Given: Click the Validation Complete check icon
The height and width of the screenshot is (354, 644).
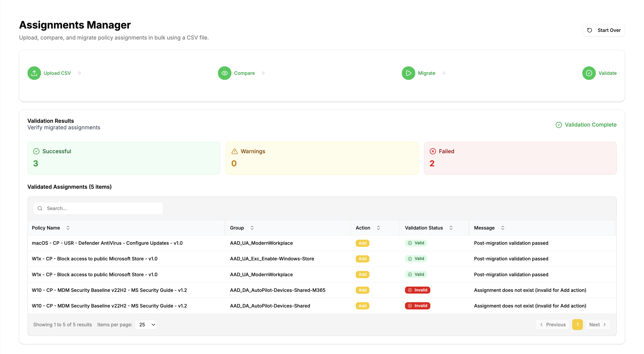Looking at the screenshot, I should (559, 125).
